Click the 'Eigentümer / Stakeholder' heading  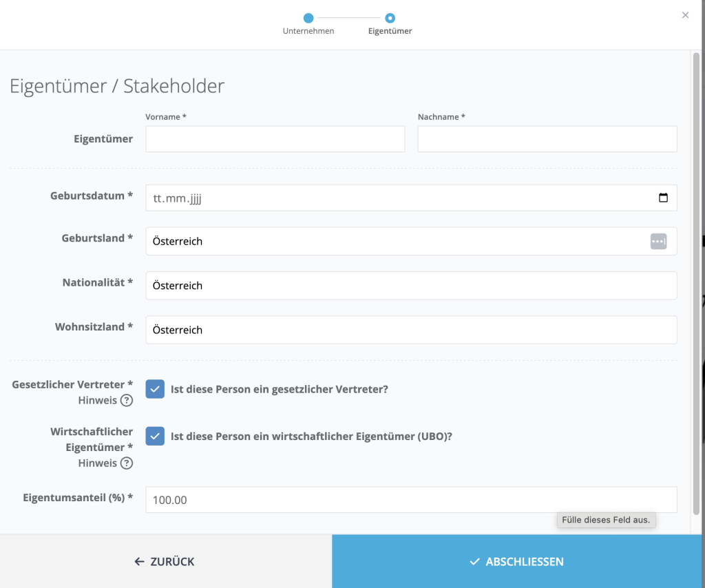[x=117, y=86]
